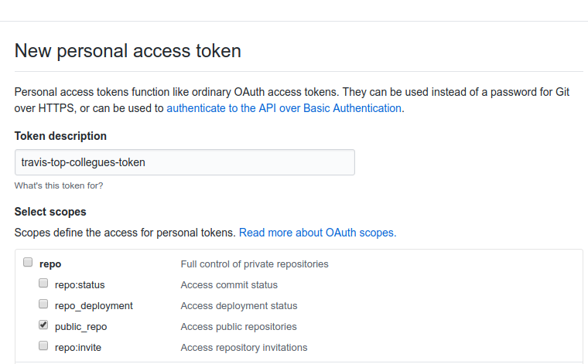Click the 'repo:status' label text
The height and width of the screenshot is (364, 588).
[80, 285]
